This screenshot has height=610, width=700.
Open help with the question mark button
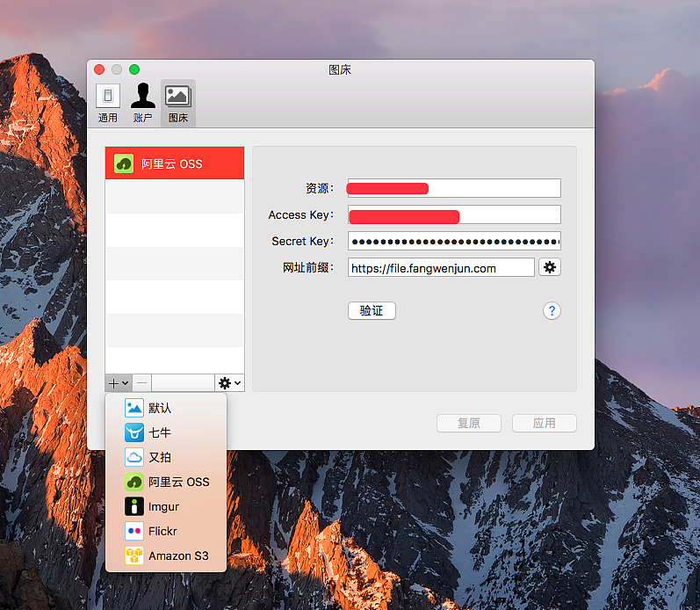(552, 310)
